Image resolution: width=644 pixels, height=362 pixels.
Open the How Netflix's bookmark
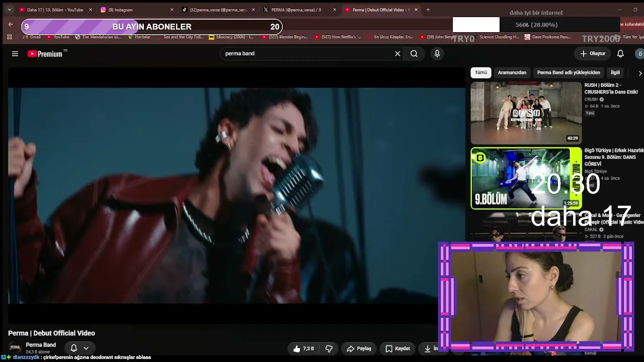click(x=338, y=37)
